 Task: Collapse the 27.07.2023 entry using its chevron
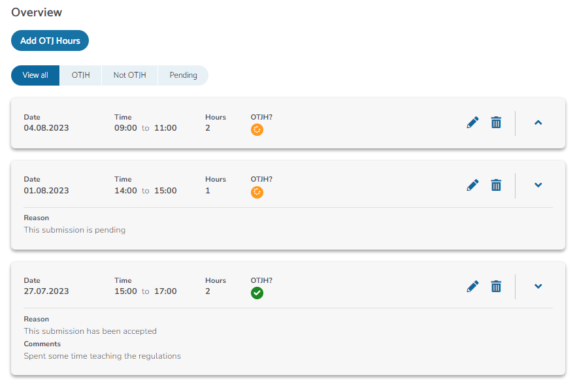[538, 286]
